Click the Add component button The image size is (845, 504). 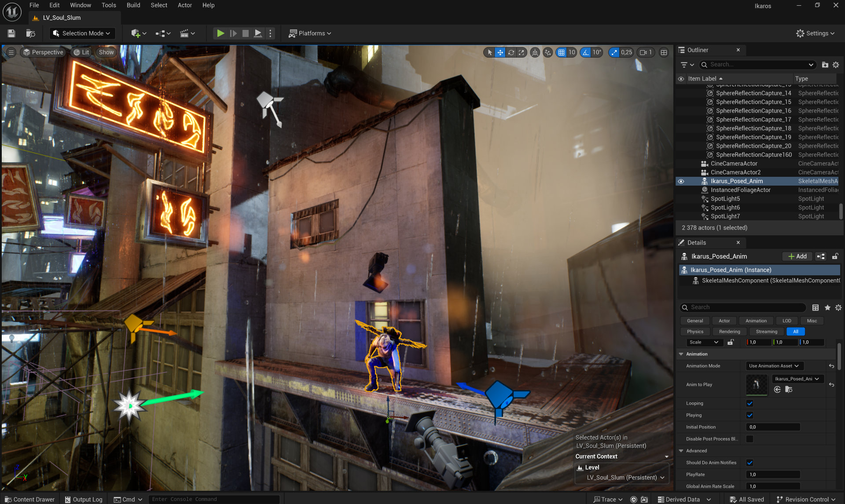[797, 256]
